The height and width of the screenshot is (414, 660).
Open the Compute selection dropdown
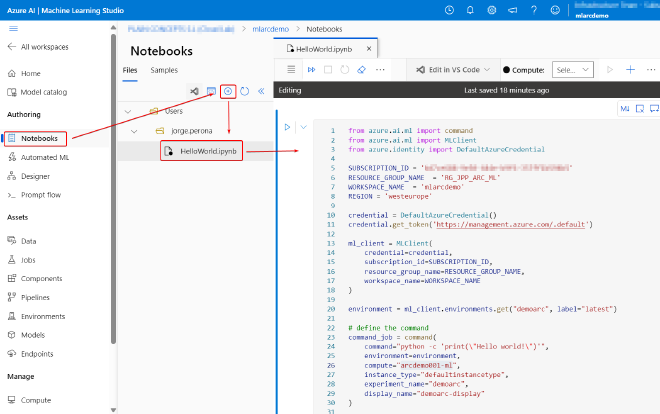[x=572, y=70]
